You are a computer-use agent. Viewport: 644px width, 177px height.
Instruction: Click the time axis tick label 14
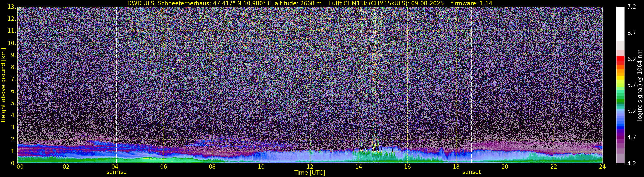(x=358, y=167)
